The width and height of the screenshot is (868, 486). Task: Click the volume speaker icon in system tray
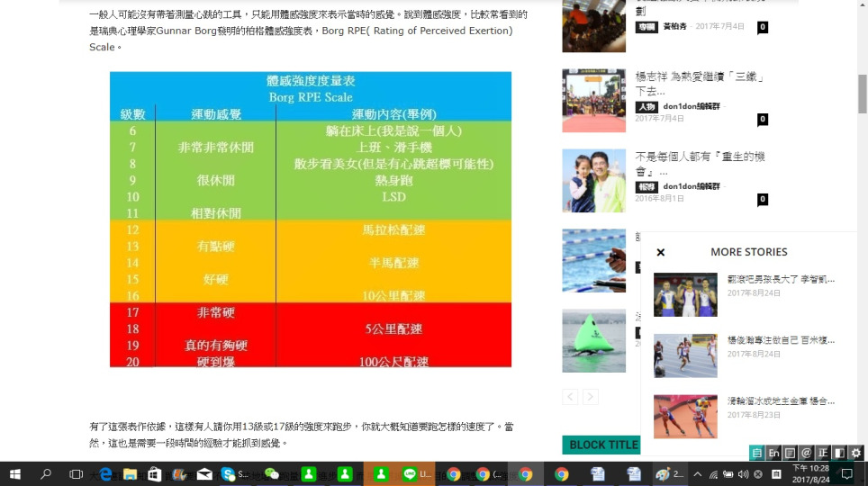tap(743, 474)
